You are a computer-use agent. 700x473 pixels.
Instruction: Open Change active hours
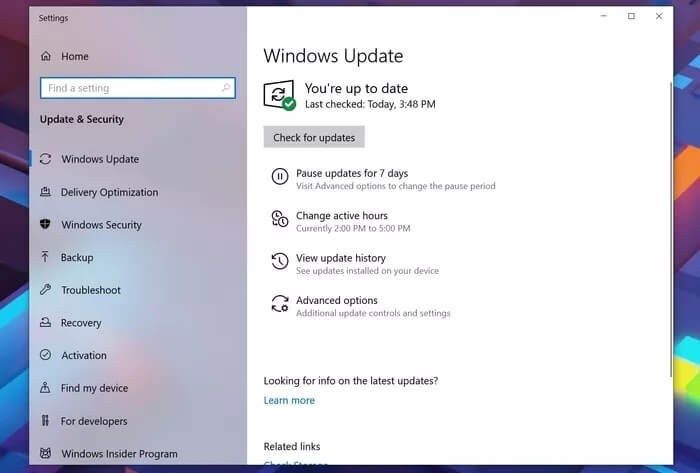342,216
